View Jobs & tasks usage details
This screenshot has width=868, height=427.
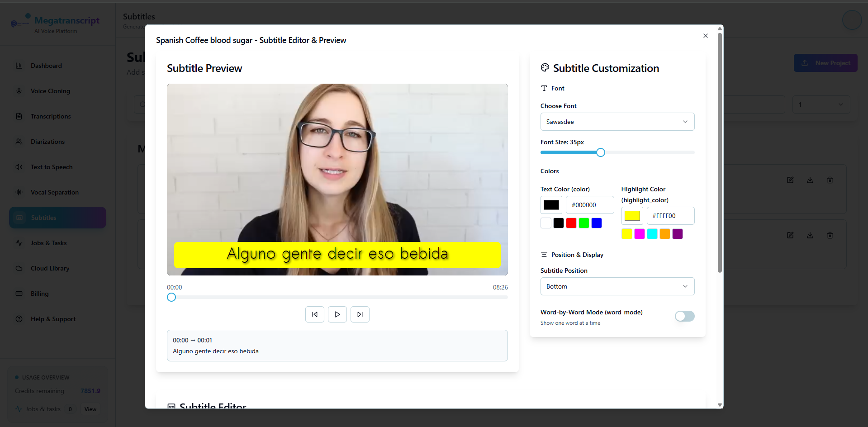pyautogui.click(x=90, y=409)
